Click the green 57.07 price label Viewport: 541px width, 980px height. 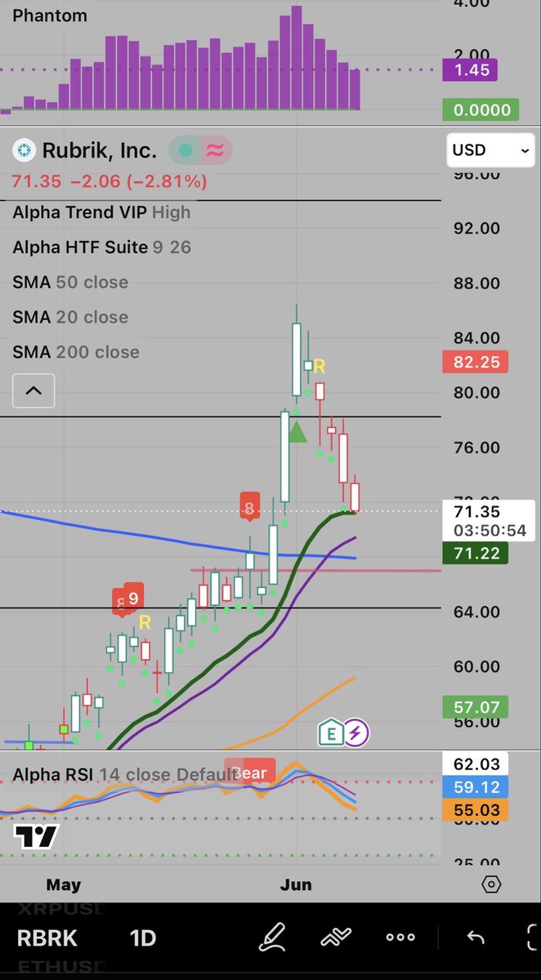475,706
